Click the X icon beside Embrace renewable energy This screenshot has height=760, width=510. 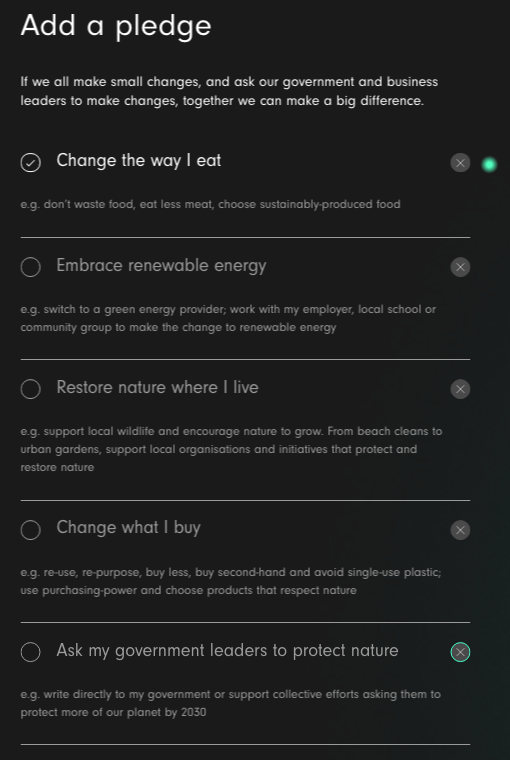pos(460,267)
